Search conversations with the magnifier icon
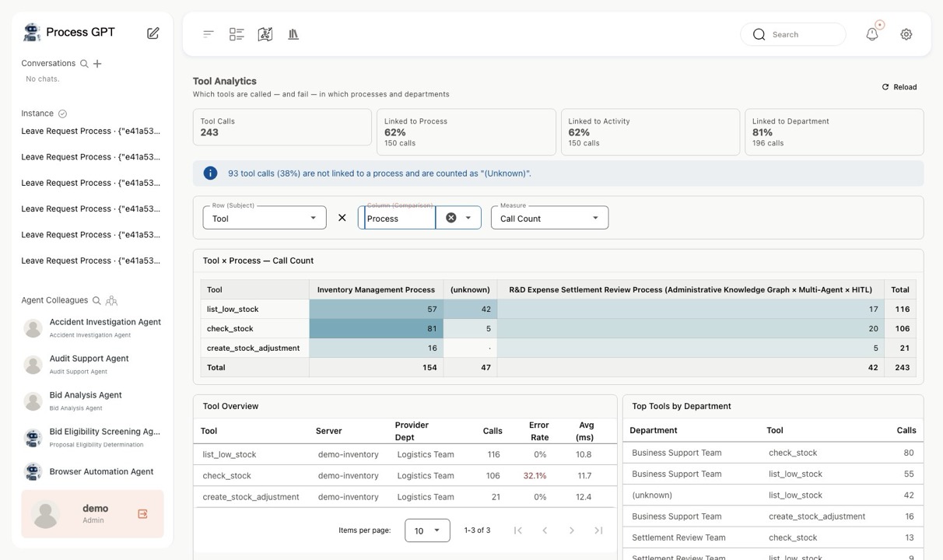 pos(84,64)
